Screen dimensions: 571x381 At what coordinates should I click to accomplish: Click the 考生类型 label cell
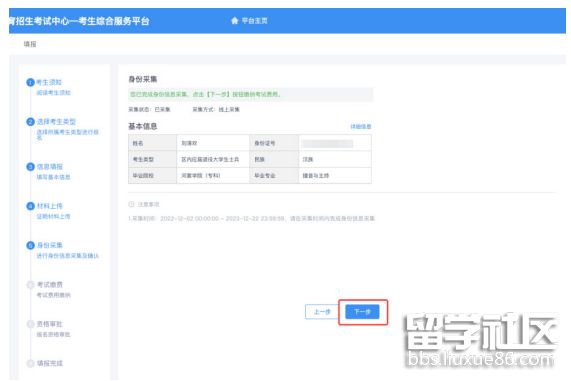(x=153, y=160)
